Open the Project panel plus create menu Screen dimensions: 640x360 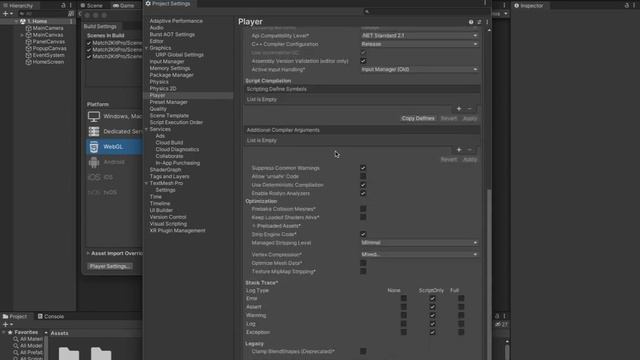click(x=7, y=324)
